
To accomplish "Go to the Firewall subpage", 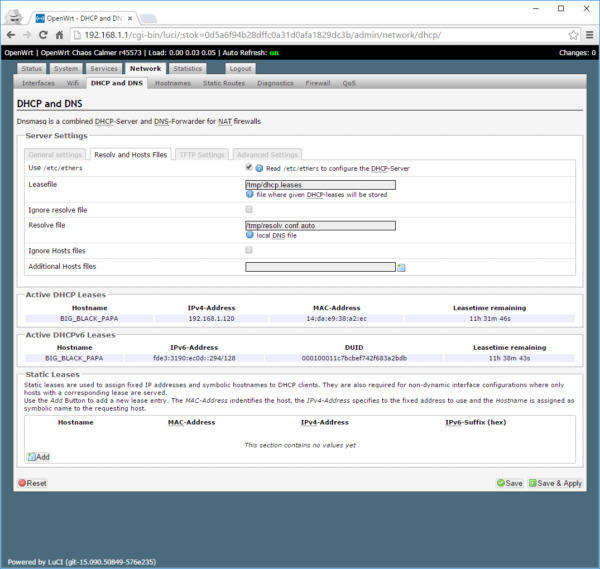I will [318, 83].
